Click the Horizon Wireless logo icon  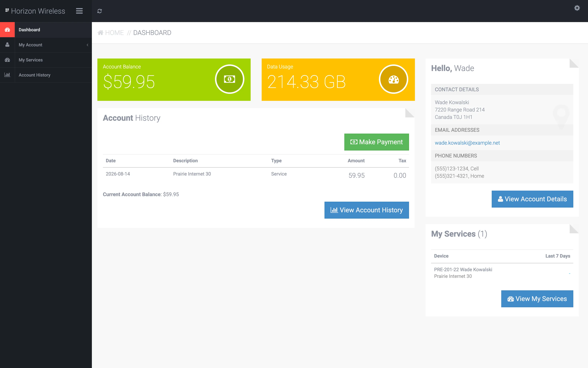click(7, 10)
